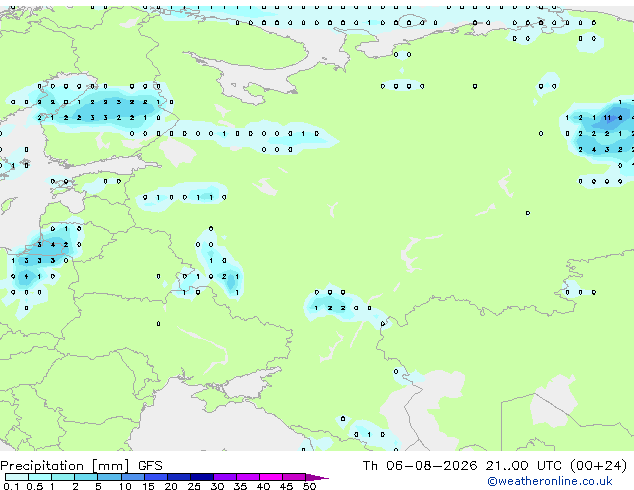This screenshot has width=634, height=490.
Task: Select the 10–15 mm legend color swatch
Action: coord(132,477)
